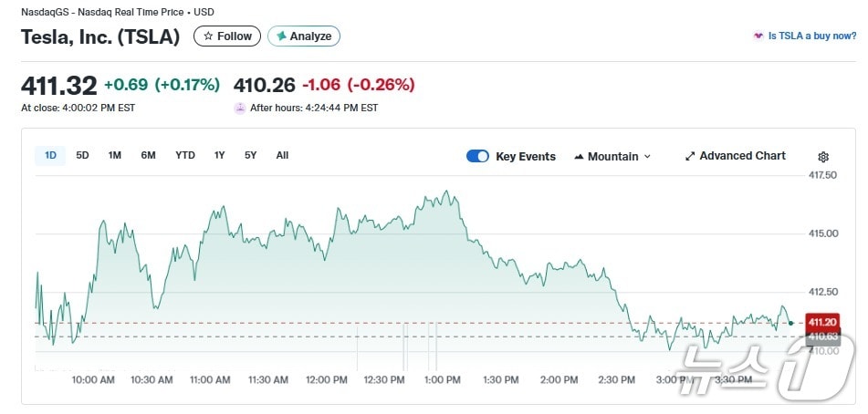Show All time range

(x=282, y=155)
